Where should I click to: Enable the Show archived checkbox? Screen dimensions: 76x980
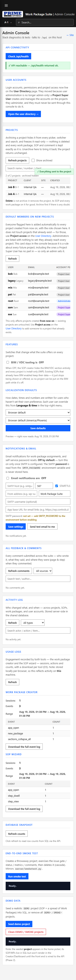[x=33, y=160]
